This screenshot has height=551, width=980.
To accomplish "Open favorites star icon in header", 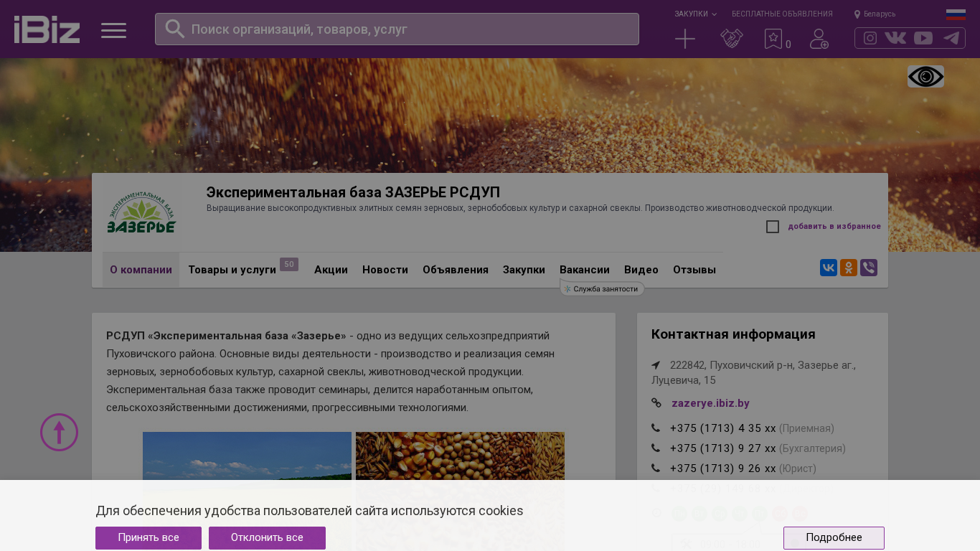I will [x=773, y=39].
